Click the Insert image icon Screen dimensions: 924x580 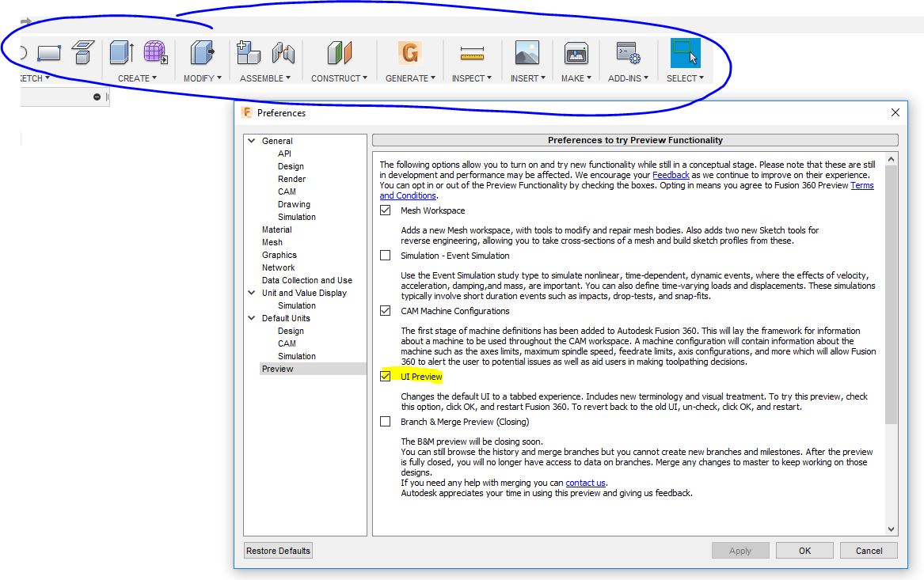tap(527, 52)
